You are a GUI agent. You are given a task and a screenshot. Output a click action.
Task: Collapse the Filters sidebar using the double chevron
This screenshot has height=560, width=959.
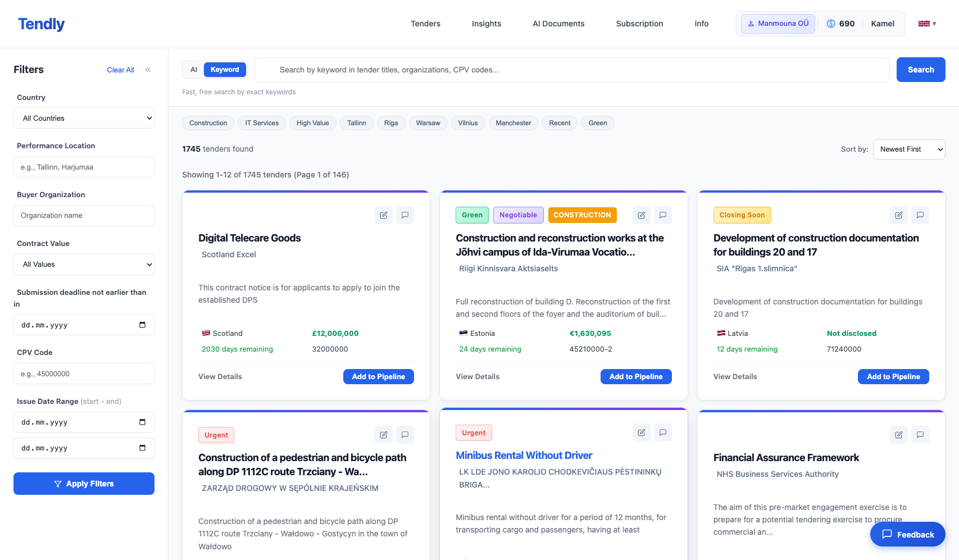click(x=148, y=70)
